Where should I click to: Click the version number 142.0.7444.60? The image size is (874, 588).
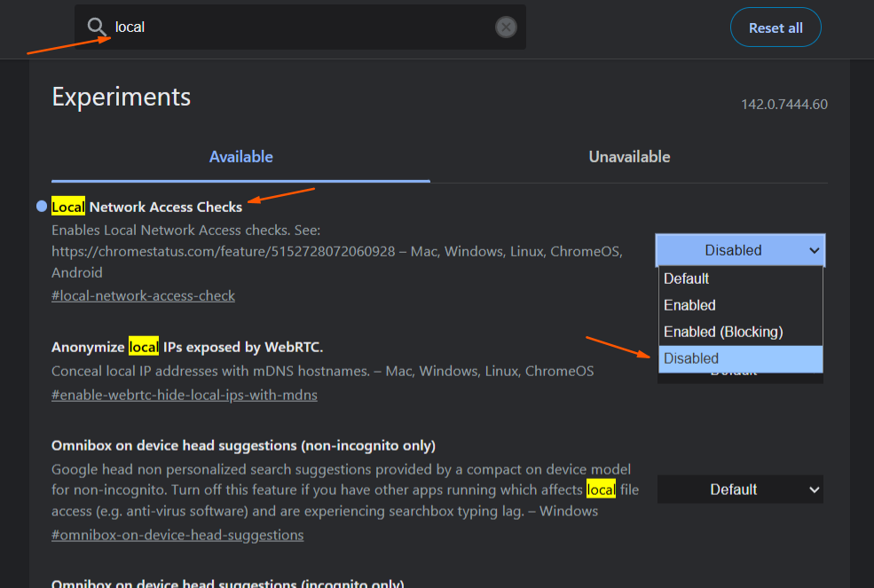tap(783, 105)
